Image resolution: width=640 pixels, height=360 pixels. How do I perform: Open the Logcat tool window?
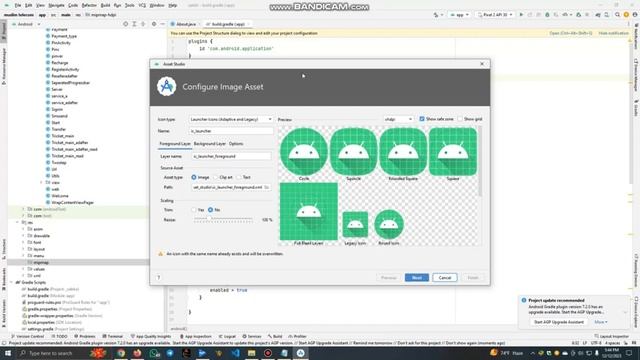[x=227, y=336]
